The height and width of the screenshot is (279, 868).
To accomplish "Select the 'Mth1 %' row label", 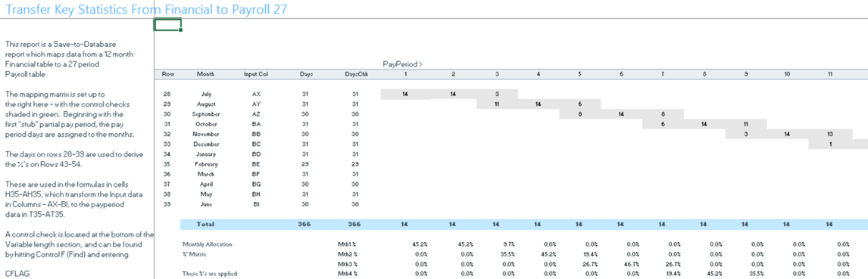I will pyautogui.click(x=348, y=243).
